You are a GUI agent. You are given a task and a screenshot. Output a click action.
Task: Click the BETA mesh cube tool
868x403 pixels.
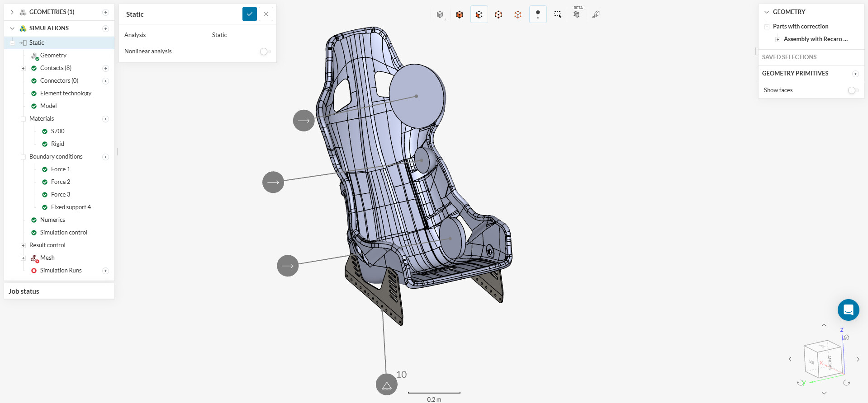coord(577,14)
